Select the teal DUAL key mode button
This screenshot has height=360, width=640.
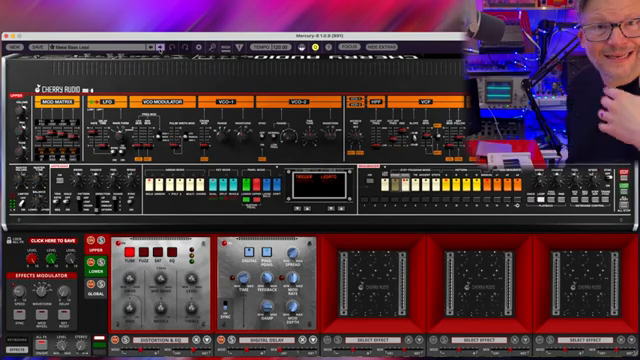[213, 185]
